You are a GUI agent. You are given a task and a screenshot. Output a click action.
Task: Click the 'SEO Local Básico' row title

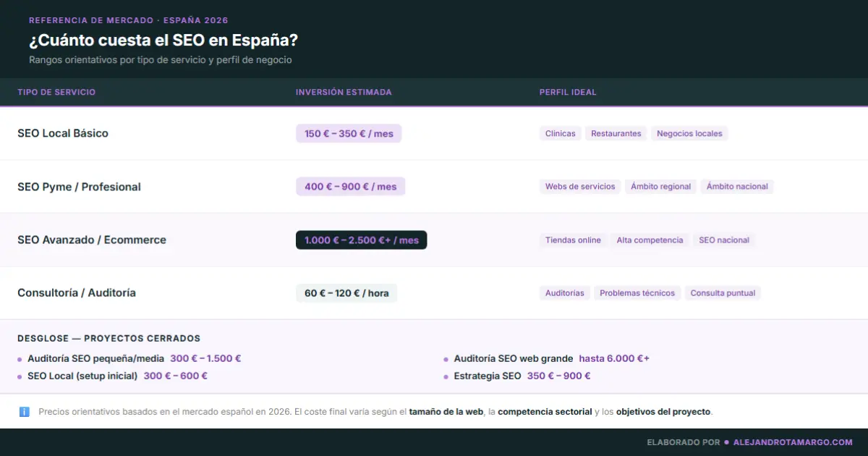click(63, 133)
